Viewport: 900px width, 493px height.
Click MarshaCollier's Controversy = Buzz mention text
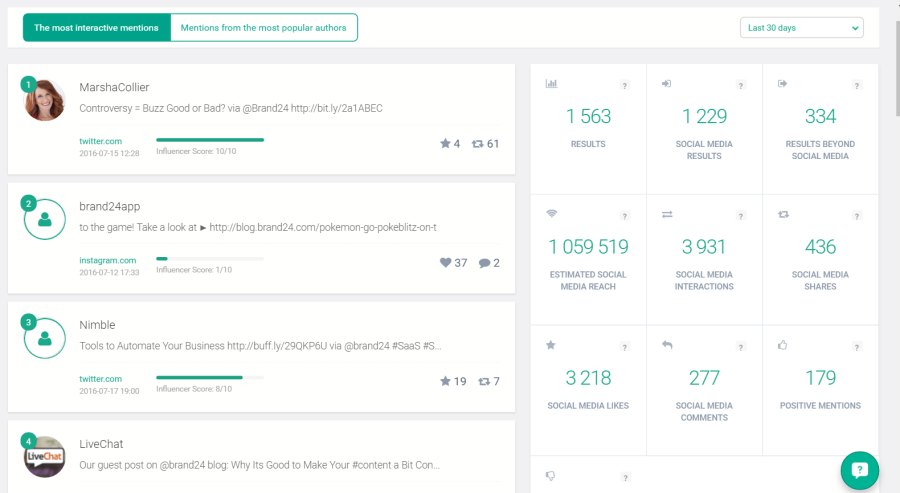click(231, 108)
